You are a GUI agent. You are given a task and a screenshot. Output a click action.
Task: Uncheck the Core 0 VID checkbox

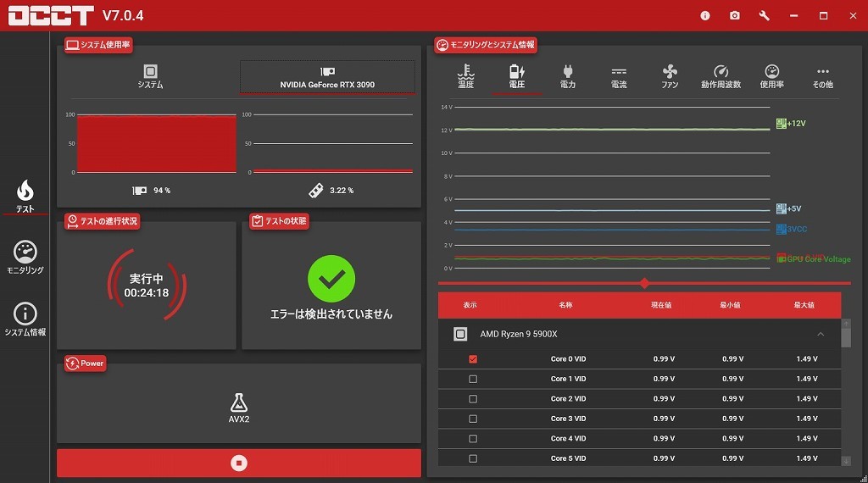point(473,359)
